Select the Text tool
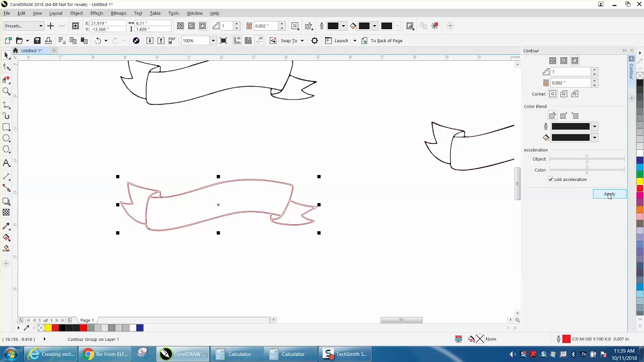Viewport: 644px width, 362px height. click(7, 163)
